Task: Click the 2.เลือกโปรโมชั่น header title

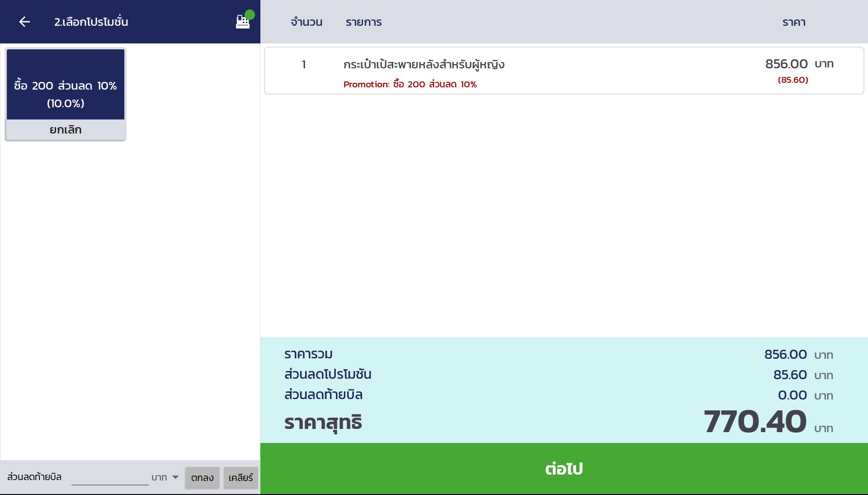Action: coord(91,22)
